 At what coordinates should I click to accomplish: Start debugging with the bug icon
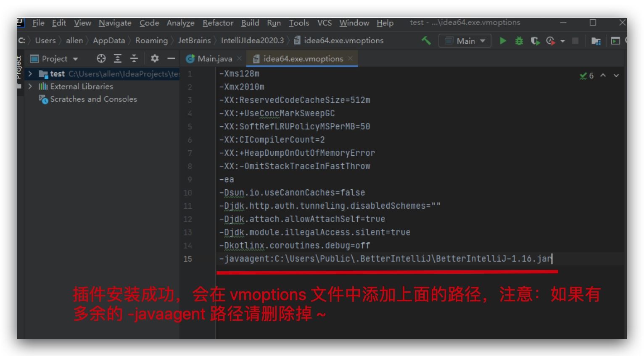tap(519, 41)
